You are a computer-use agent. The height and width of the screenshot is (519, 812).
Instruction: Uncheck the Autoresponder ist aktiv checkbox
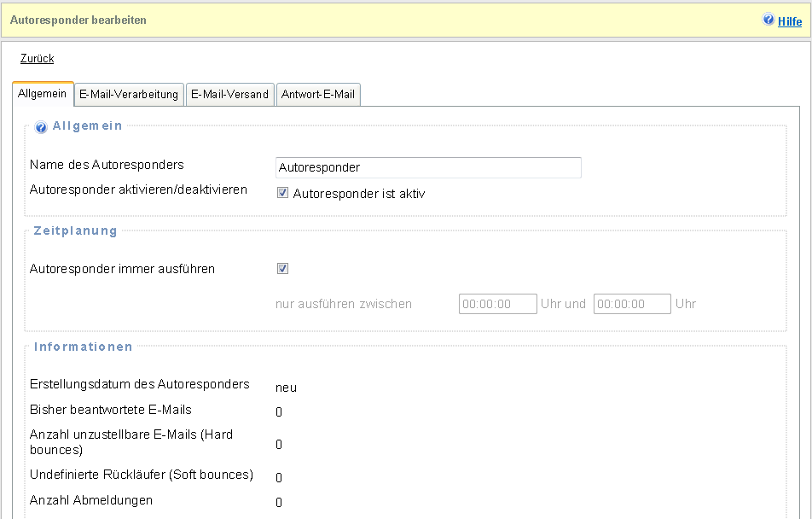[x=283, y=193]
